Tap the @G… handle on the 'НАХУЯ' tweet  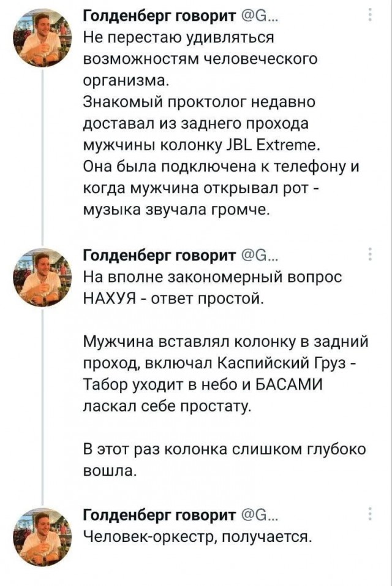pos(258,255)
